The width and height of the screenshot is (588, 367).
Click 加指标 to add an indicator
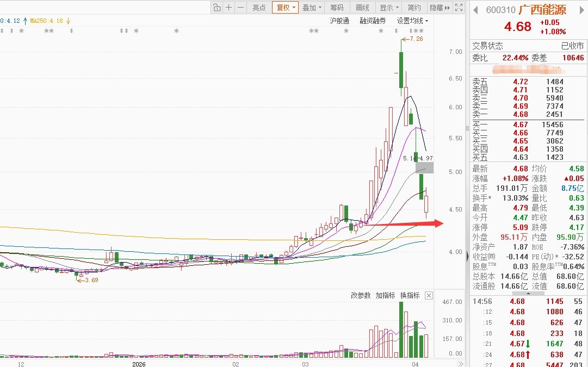(385, 295)
